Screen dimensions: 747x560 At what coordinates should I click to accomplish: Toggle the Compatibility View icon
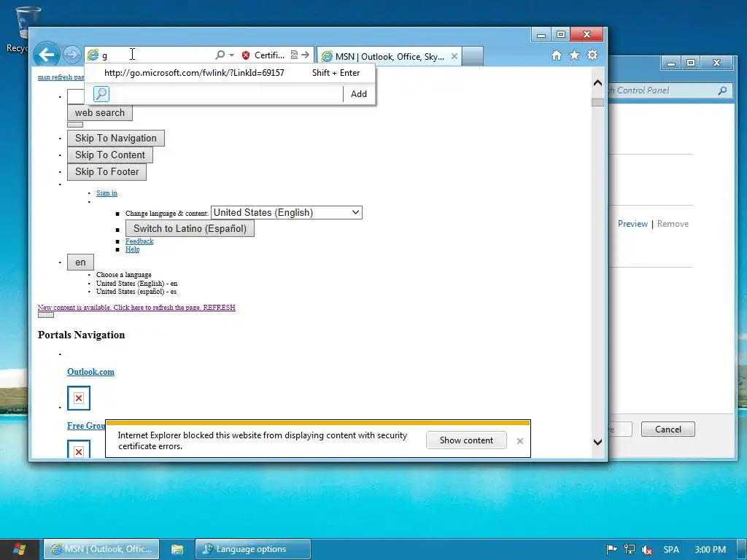pyautogui.click(x=295, y=55)
